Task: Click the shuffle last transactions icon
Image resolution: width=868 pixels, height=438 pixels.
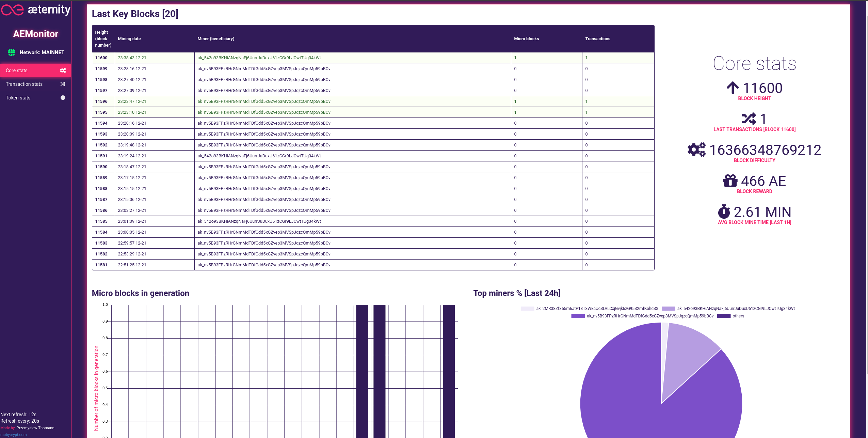Action: point(749,119)
